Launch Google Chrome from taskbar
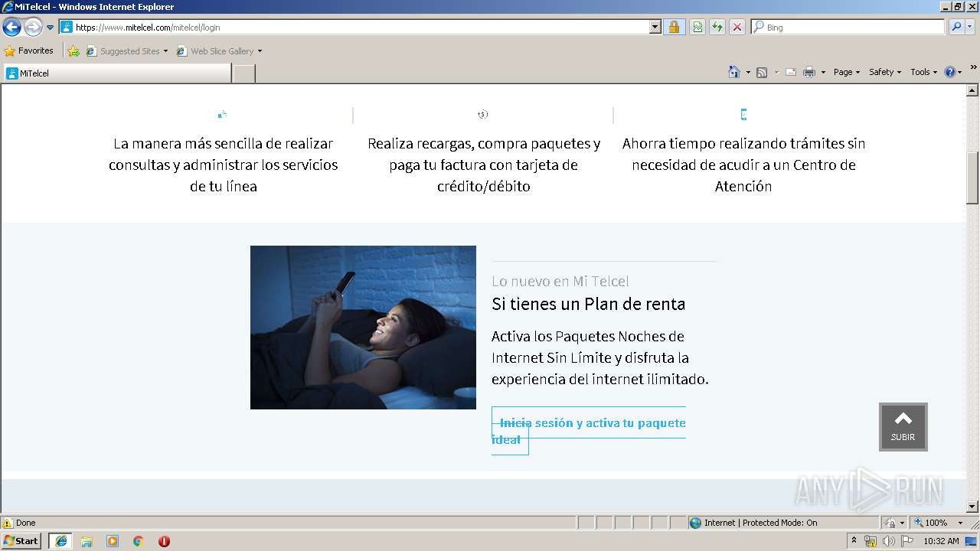 pyautogui.click(x=139, y=541)
